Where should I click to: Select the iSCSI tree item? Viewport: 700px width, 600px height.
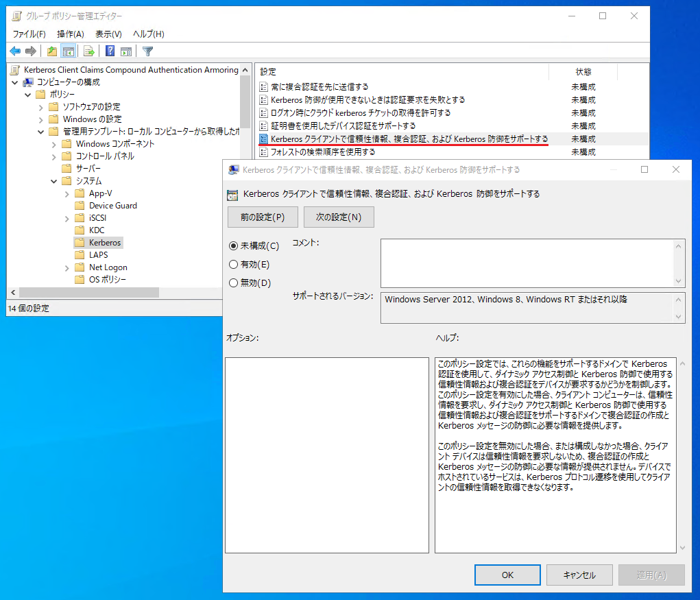pos(98,218)
